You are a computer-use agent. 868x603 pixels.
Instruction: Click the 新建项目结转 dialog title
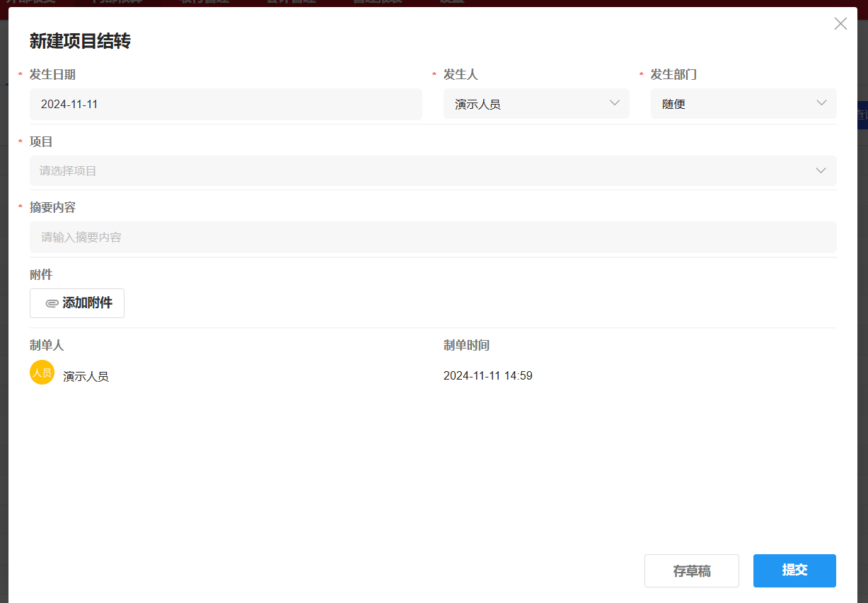click(x=80, y=41)
